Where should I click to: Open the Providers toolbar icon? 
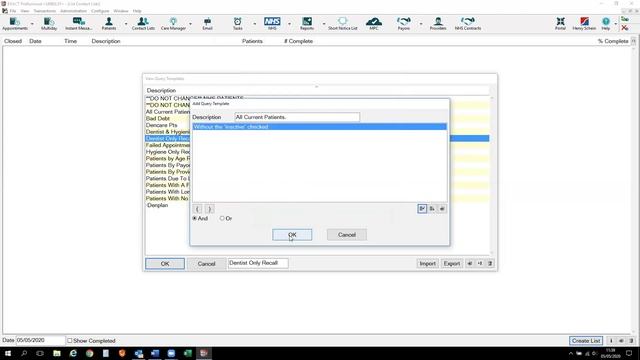coord(438,24)
